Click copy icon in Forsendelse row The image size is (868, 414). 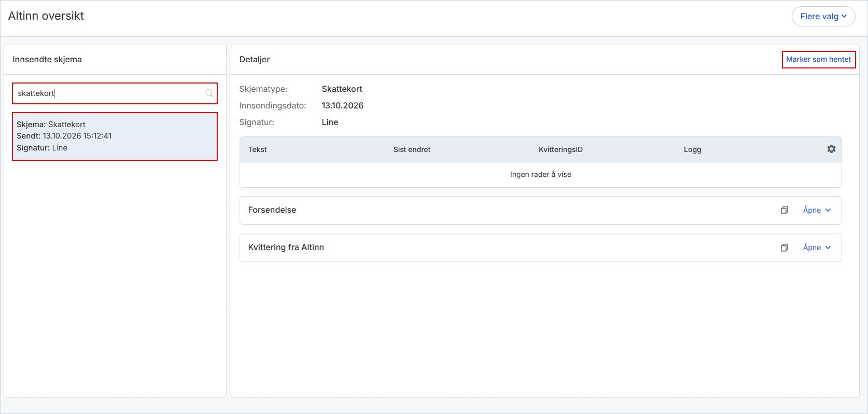click(x=785, y=210)
